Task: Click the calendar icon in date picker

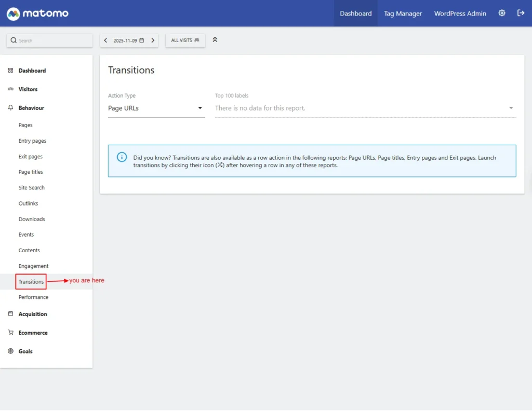Action: point(142,40)
